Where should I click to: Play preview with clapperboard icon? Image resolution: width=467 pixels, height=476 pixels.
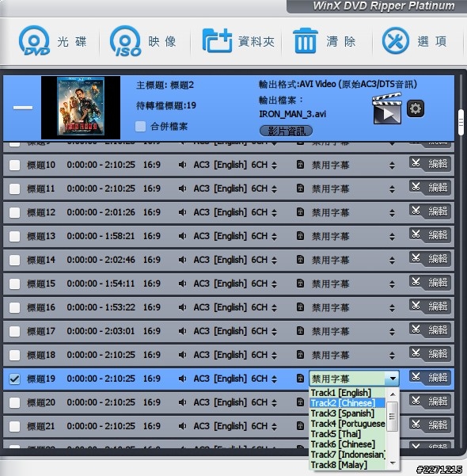(387, 109)
